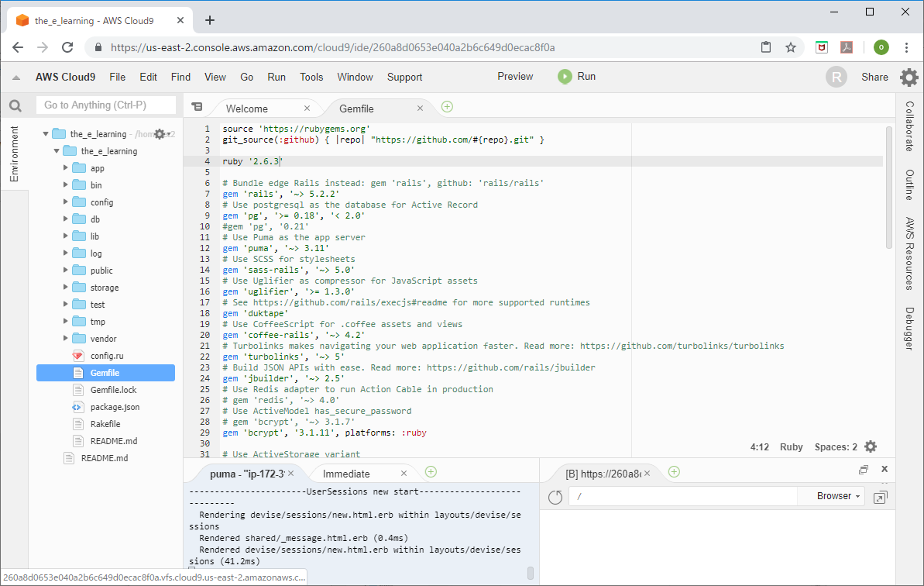This screenshot has height=586, width=924.
Task: Open the Tools menu
Action: coord(311,78)
